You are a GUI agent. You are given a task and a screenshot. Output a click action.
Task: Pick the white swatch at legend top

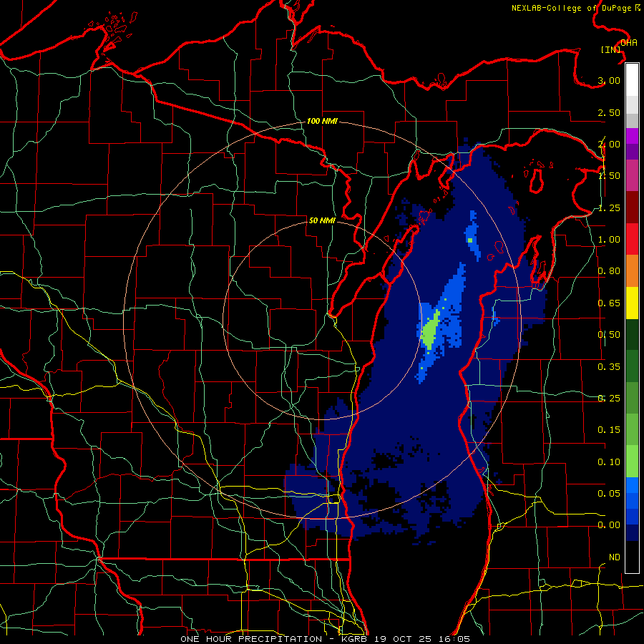[632, 80]
